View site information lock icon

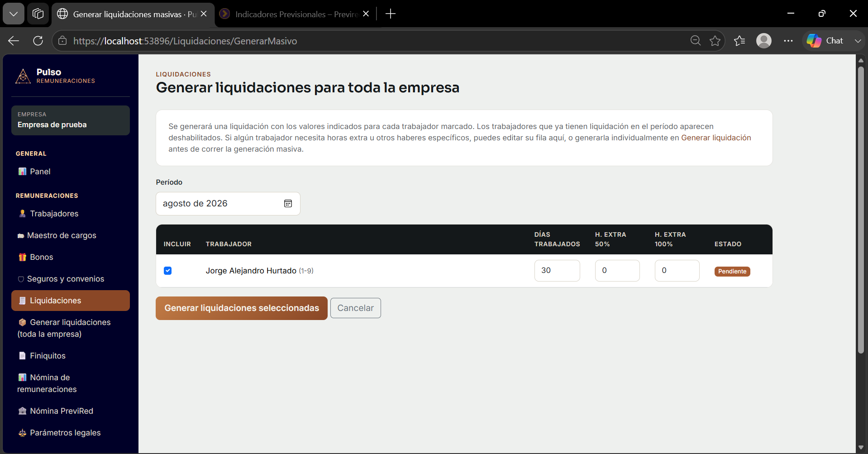63,41
